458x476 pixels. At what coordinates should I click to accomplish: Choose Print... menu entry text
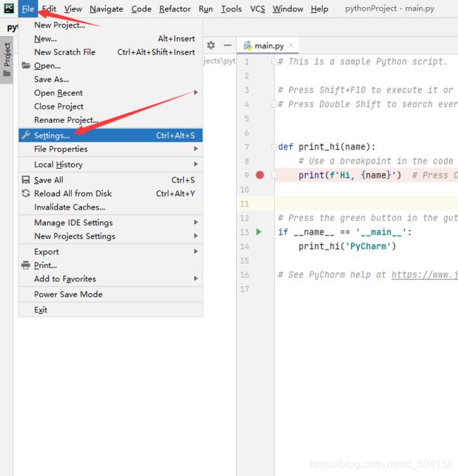click(46, 265)
